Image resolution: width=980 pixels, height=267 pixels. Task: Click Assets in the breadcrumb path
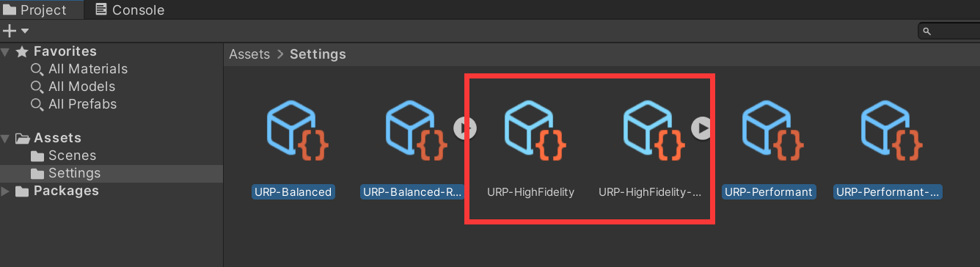click(x=249, y=54)
